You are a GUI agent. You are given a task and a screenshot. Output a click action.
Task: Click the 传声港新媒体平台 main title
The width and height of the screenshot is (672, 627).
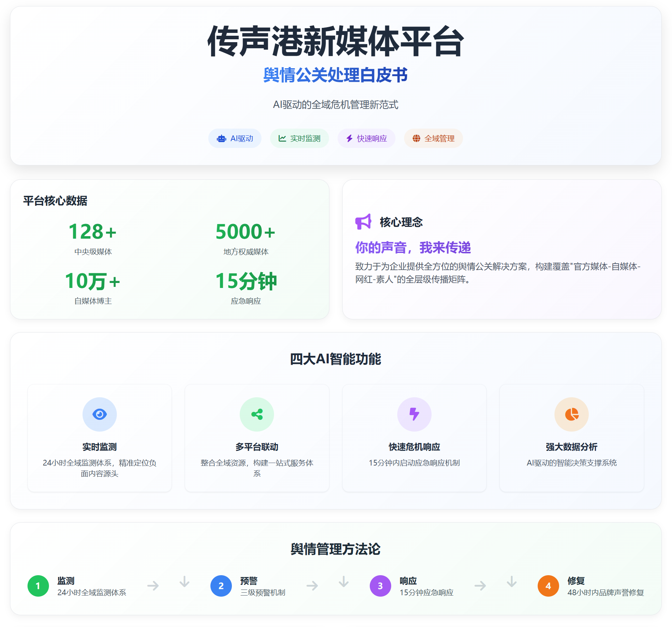336,41
